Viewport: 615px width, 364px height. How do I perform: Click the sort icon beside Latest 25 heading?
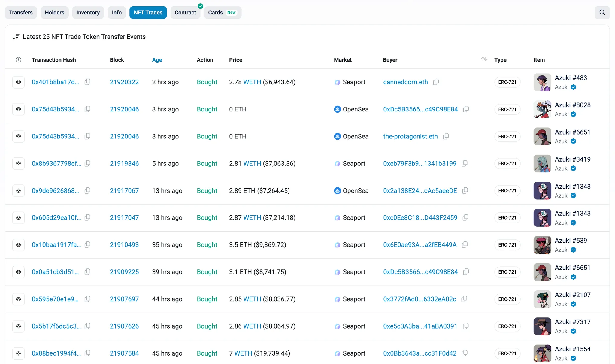click(x=16, y=37)
